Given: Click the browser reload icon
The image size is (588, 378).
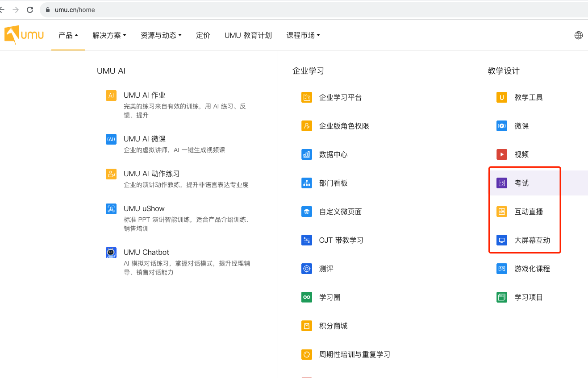Looking at the screenshot, I should [30, 10].
